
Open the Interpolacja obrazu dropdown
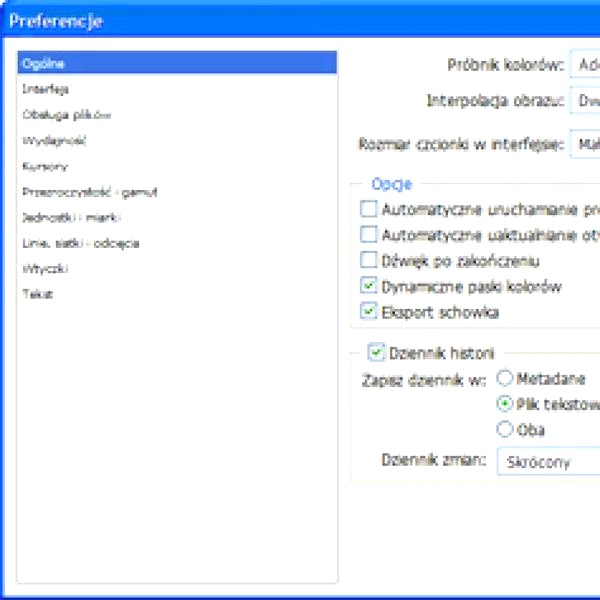pos(585,101)
